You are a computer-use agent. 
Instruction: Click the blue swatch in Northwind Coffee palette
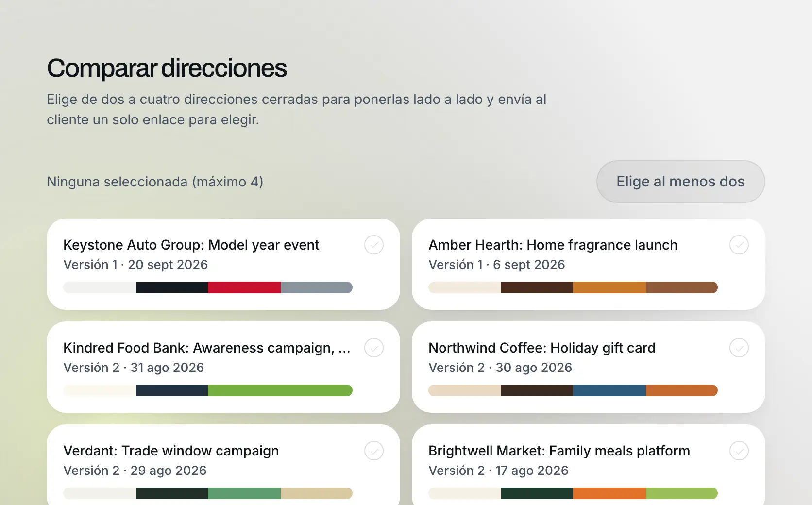[609, 390]
